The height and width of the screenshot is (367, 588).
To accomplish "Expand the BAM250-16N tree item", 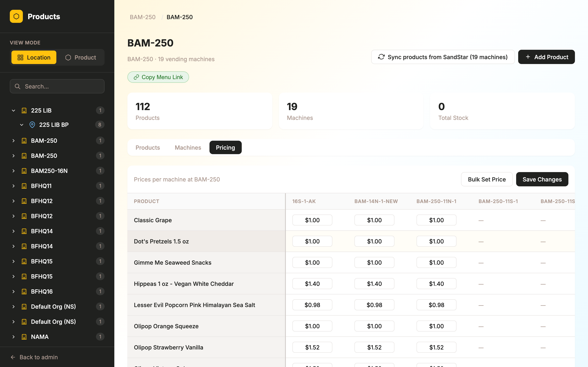I will (x=13, y=171).
